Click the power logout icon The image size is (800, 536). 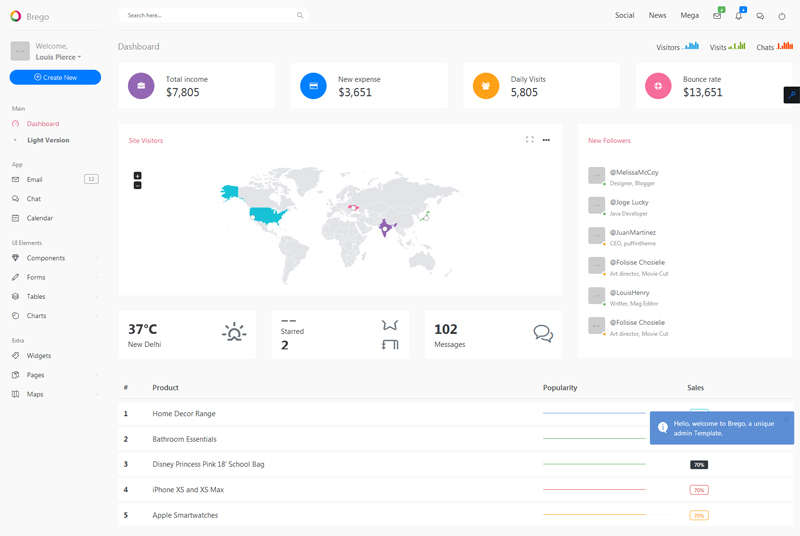click(782, 16)
